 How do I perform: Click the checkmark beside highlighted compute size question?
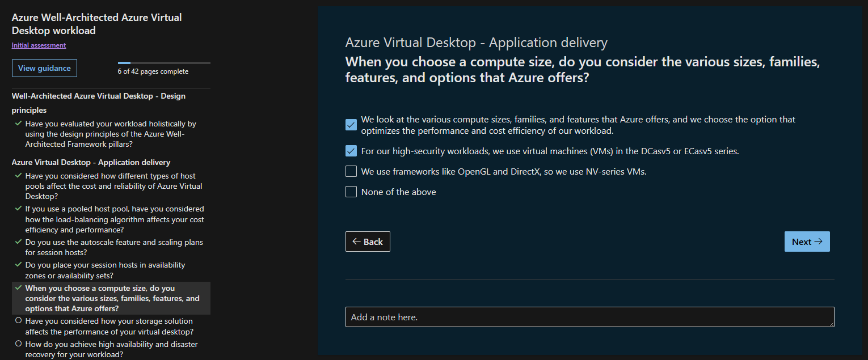19,287
